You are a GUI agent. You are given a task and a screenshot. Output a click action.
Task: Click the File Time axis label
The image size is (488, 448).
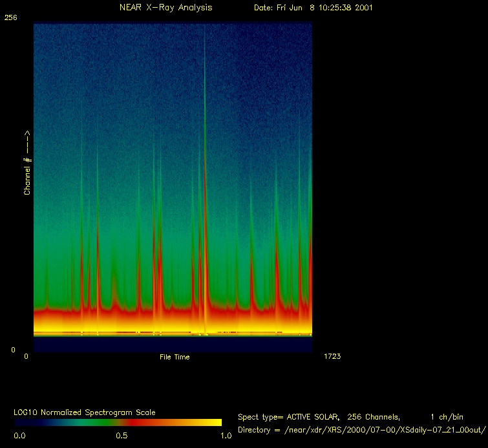tap(175, 357)
